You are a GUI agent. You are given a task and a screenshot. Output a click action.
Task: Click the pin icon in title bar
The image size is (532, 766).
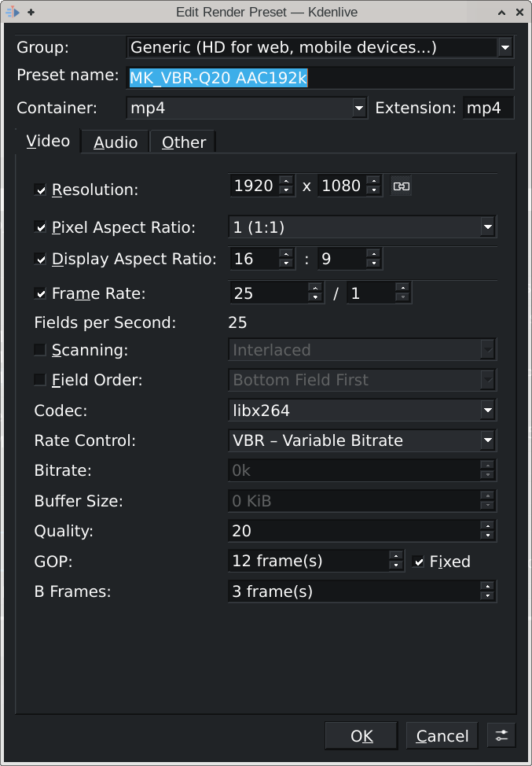pos(31,12)
